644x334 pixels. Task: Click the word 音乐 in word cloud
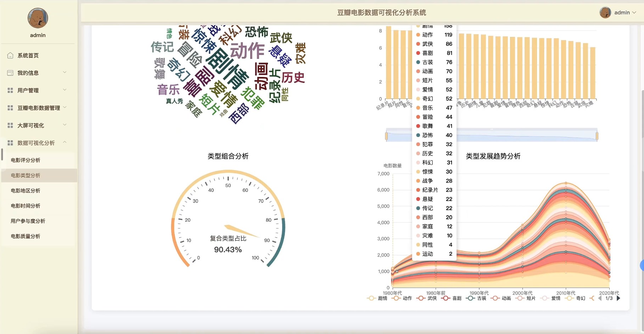coord(168,89)
